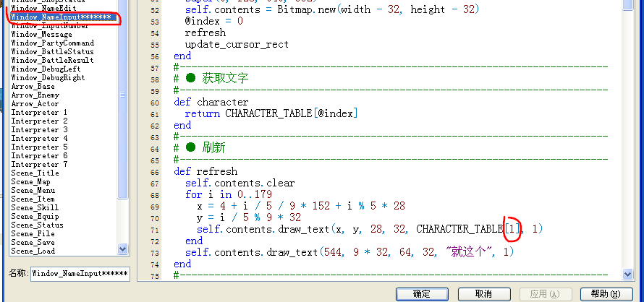Select the Window_DebugRight script
This screenshot has height=302, width=644.
pyautogui.click(x=48, y=77)
